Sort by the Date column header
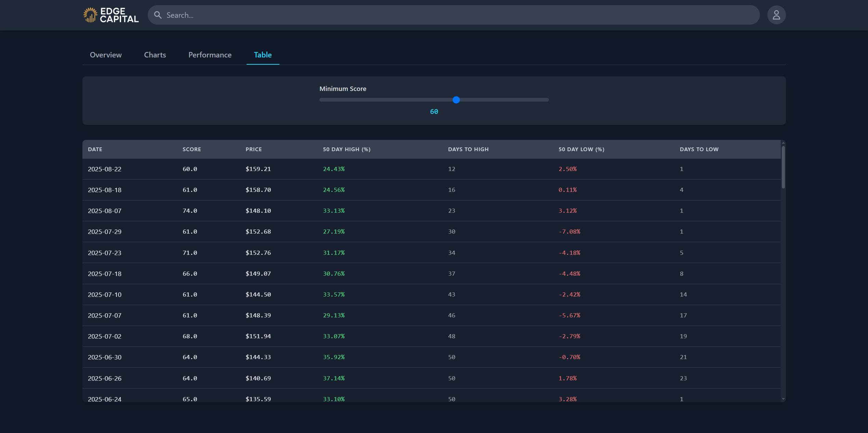This screenshot has width=868, height=433. coord(95,149)
